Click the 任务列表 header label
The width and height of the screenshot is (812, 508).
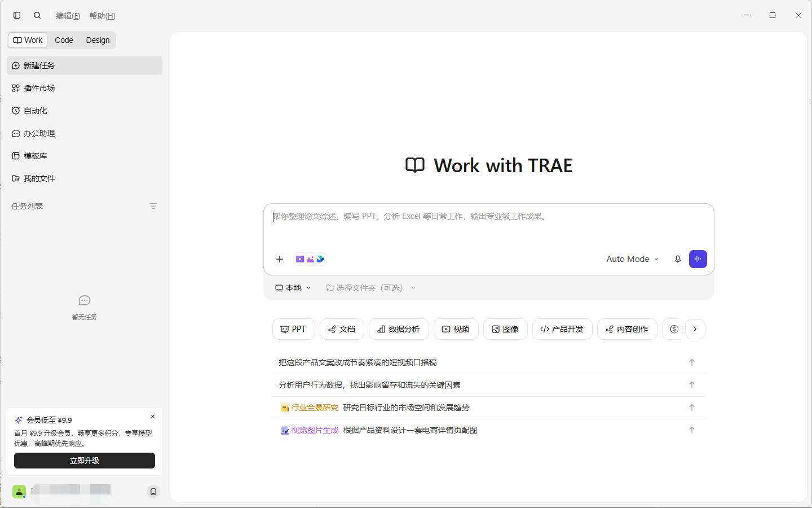(x=27, y=206)
